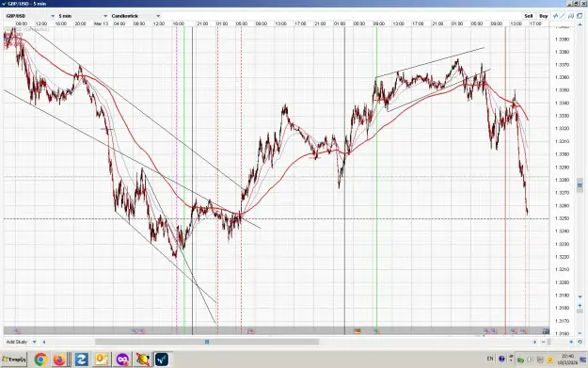Click the detach chart window icon
The image size is (588, 368).
(x=580, y=16)
